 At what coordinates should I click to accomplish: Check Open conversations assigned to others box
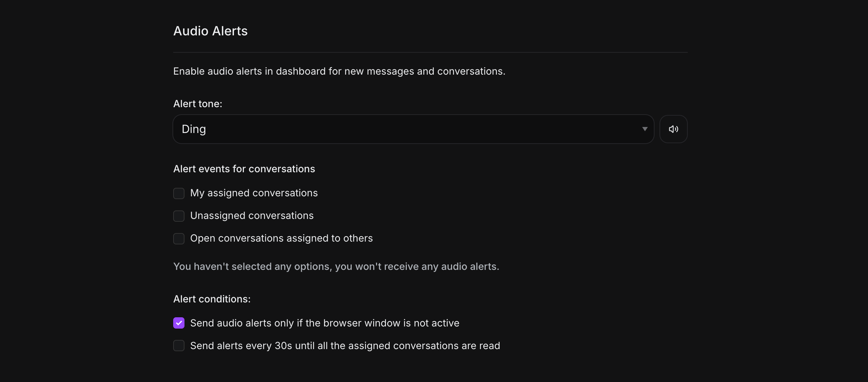click(x=179, y=239)
